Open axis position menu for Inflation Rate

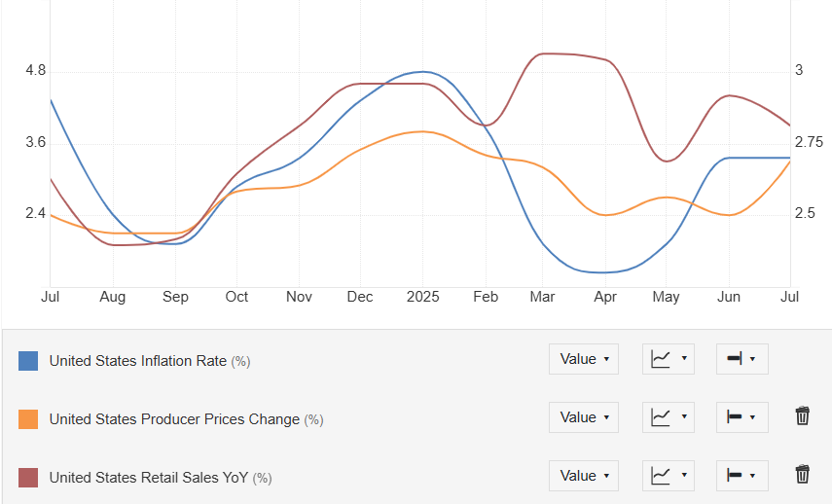pos(742,359)
